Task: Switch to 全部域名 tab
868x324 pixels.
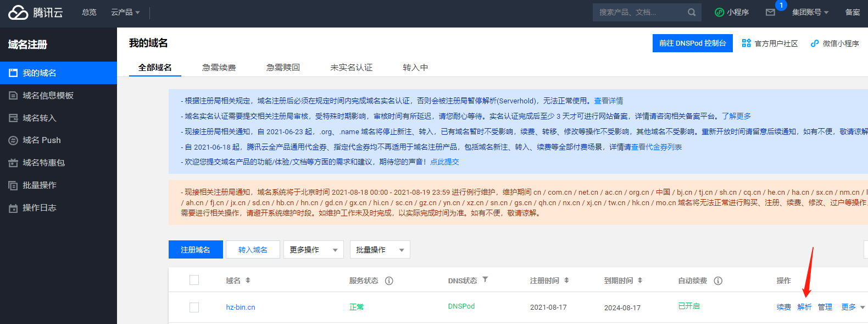Action: [155, 67]
